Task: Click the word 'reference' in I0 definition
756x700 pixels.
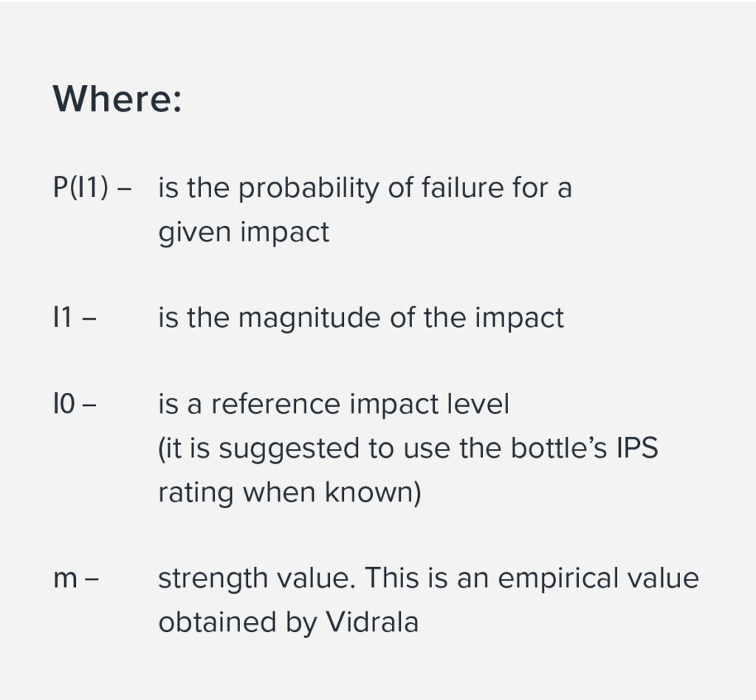Action: [276, 404]
